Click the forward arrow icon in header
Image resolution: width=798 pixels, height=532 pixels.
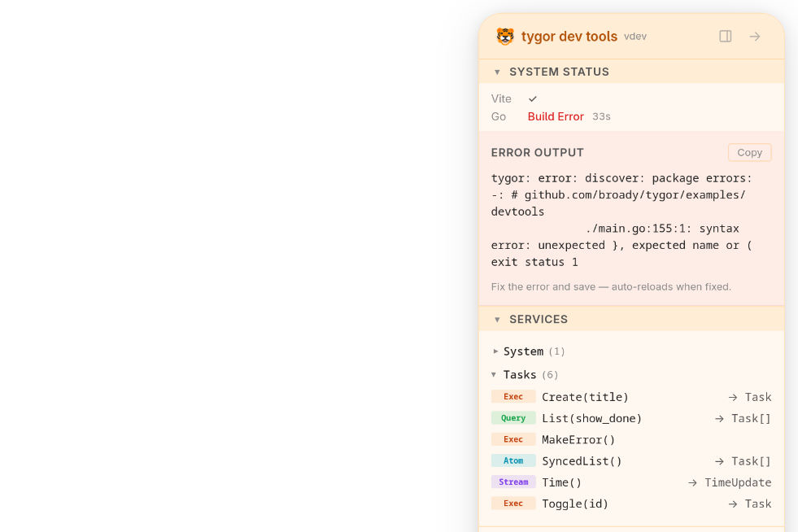(x=754, y=36)
